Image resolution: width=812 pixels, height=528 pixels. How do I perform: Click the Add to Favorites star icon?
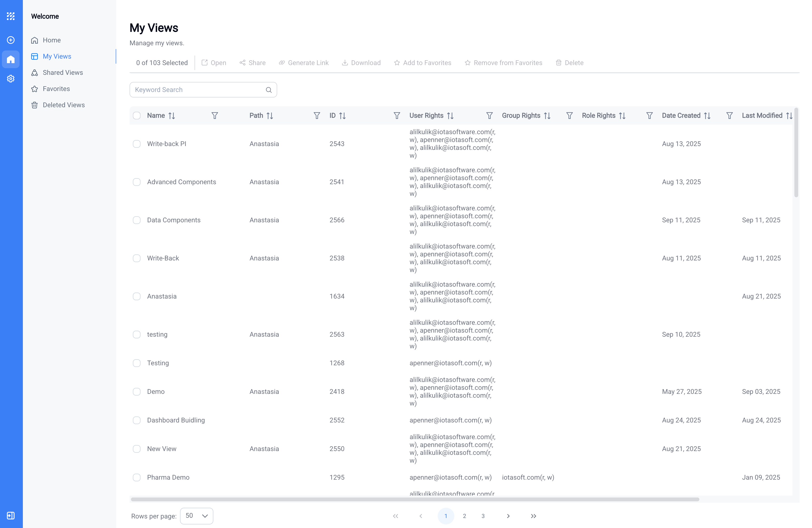click(397, 62)
